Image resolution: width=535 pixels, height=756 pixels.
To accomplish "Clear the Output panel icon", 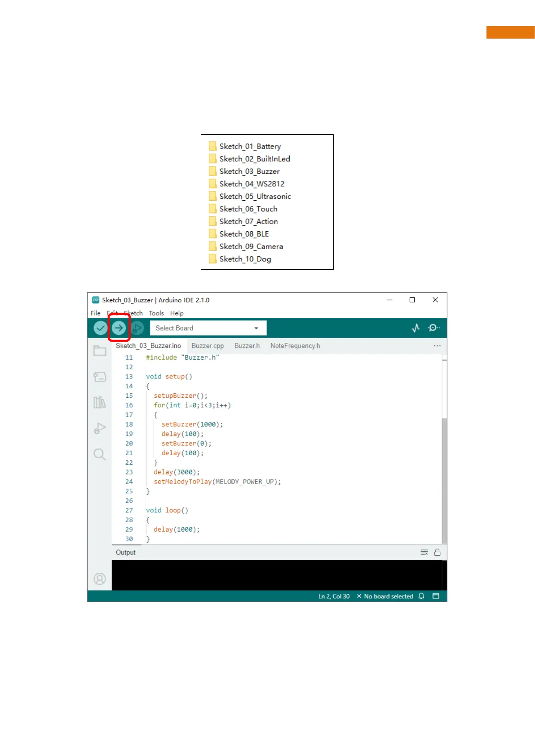I will pyautogui.click(x=424, y=552).
